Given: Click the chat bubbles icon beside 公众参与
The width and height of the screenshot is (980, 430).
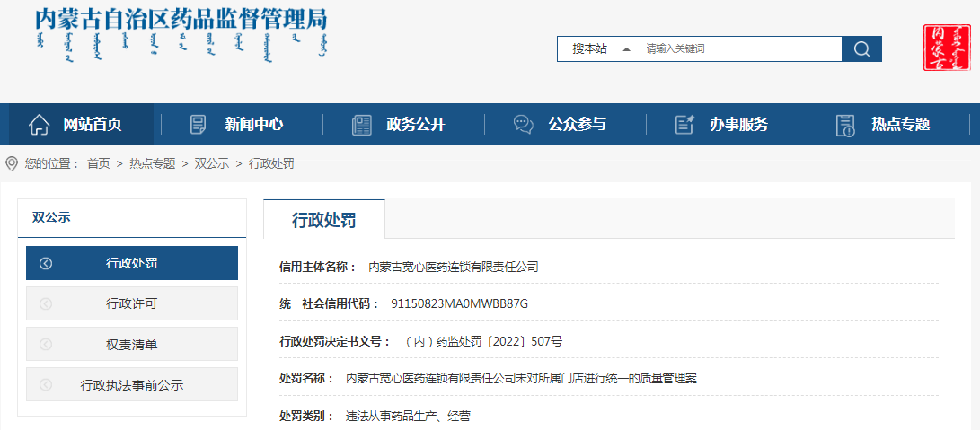Looking at the screenshot, I should pyautogui.click(x=523, y=125).
